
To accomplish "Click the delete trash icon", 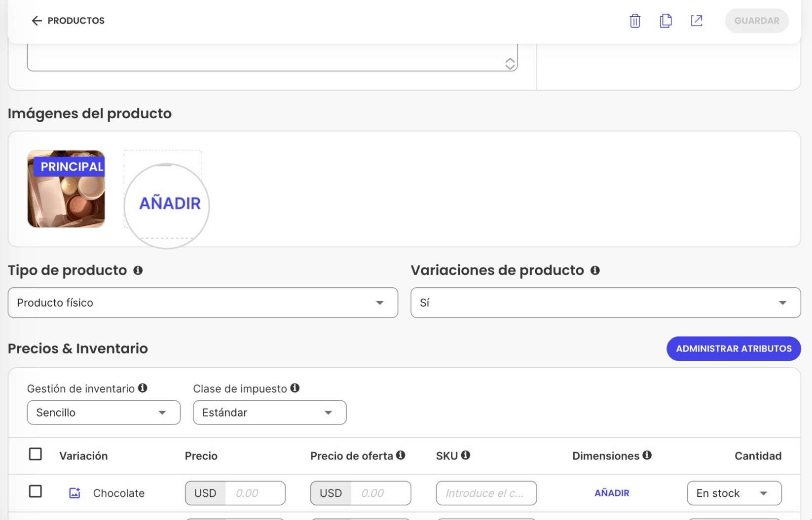I will pos(635,21).
